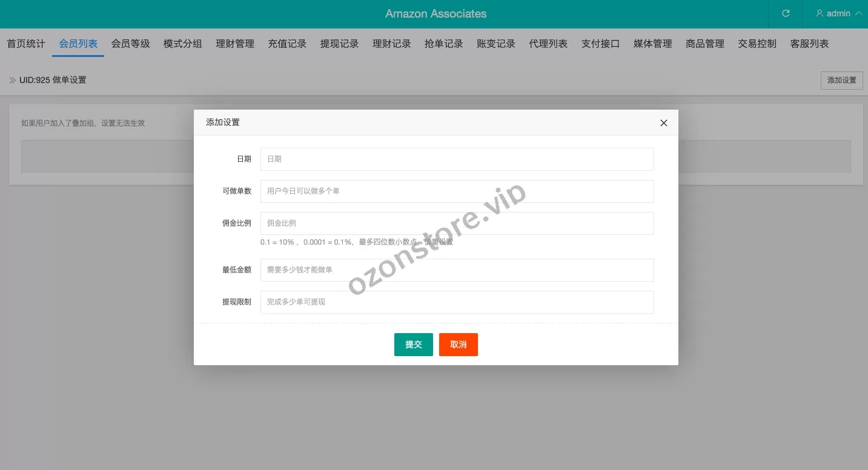Viewport: 868px width, 470px height.
Task: Click the 添加设置 button at top right
Action: [x=841, y=81]
